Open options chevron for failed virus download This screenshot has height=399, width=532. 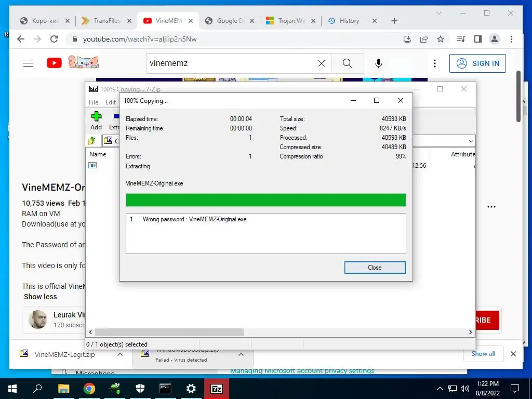(241, 354)
